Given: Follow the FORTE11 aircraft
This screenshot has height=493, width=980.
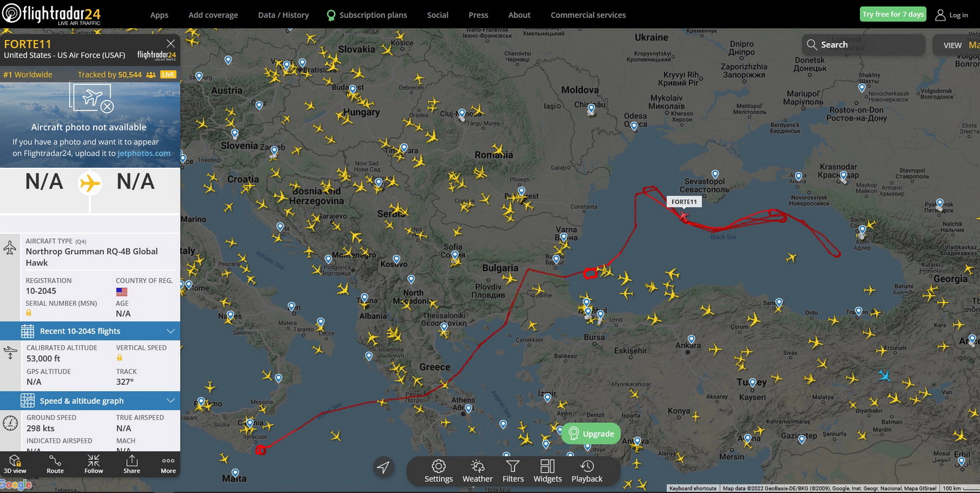Looking at the screenshot, I should 94,464.
